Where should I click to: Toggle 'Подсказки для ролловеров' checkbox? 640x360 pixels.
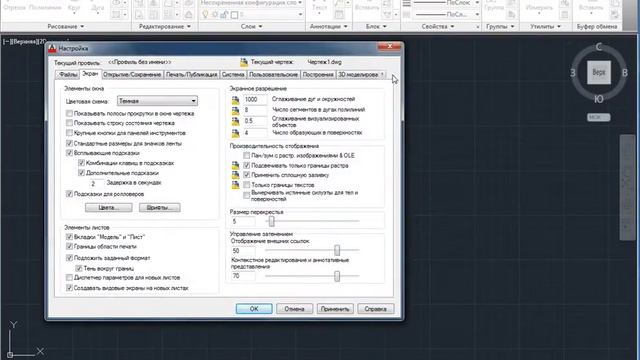point(69,194)
